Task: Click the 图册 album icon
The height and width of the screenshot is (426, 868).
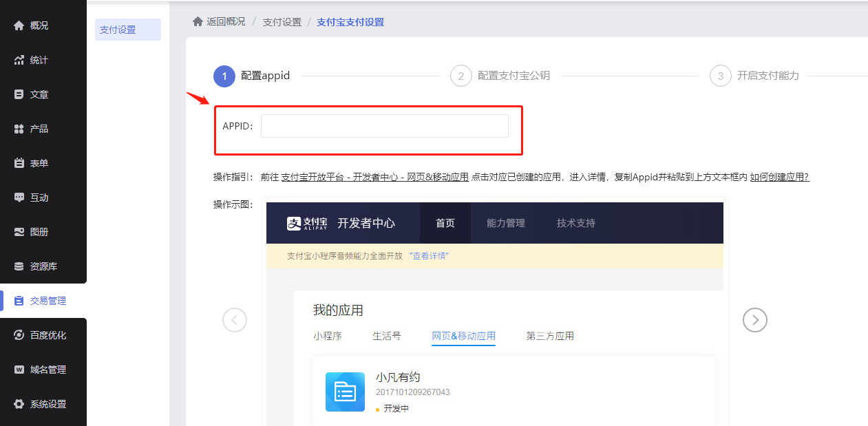Action: [x=19, y=232]
